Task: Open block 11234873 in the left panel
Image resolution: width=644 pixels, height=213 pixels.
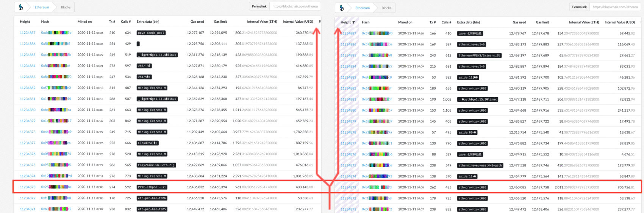Action: (x=28, y=187)
